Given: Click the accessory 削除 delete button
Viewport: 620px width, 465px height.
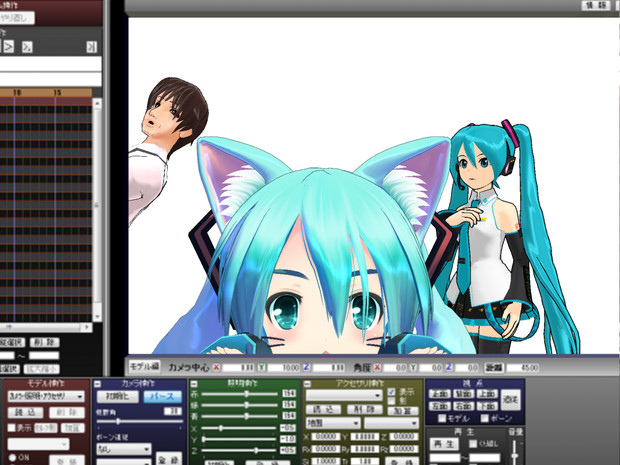Looking at the screenshot, I should click(365, 410).
